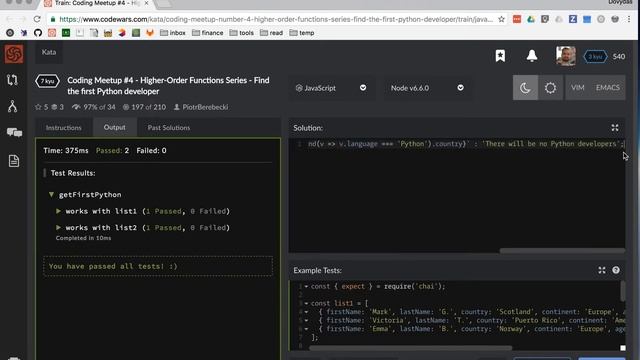Click the horizontal scrollbar in Solution editor

[562, 250]
